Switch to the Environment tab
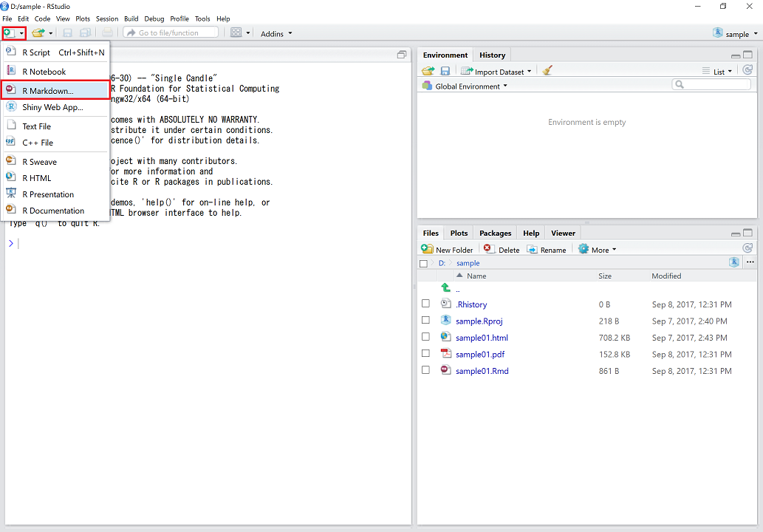Viewport: 763px width, 532px height. tap(445, 55)
